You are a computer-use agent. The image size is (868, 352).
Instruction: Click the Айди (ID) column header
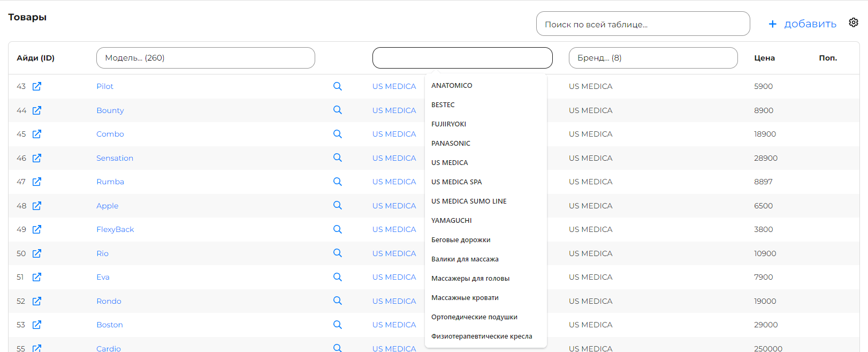pyautogui.click(x=35, y=58)
